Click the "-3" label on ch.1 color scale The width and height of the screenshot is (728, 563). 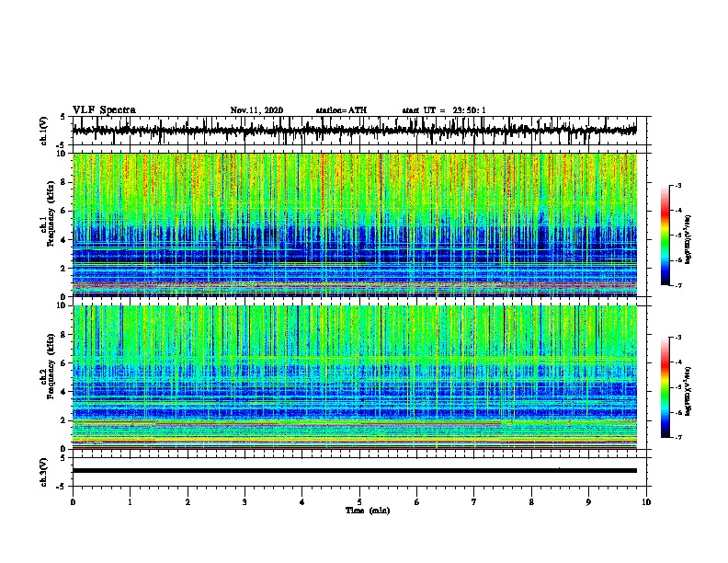677,185
